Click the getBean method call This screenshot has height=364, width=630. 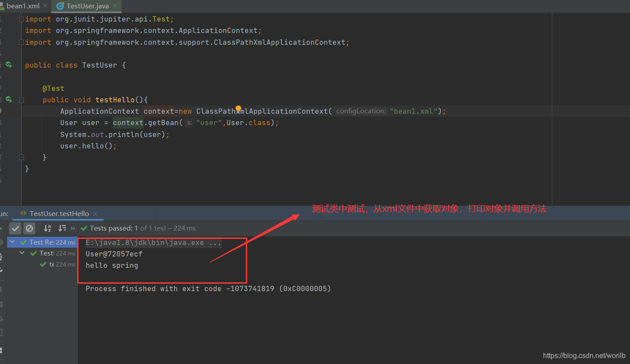[163, 123]
